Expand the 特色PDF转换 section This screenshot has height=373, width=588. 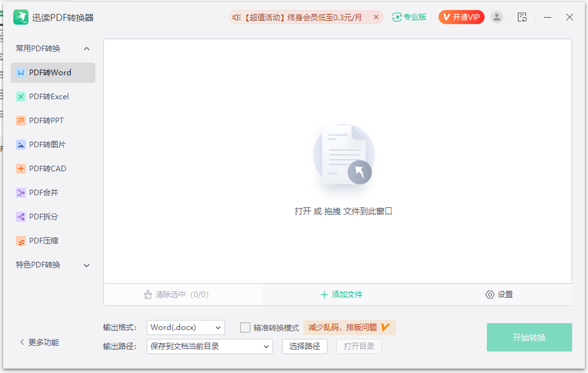click(x=87, y=266)
